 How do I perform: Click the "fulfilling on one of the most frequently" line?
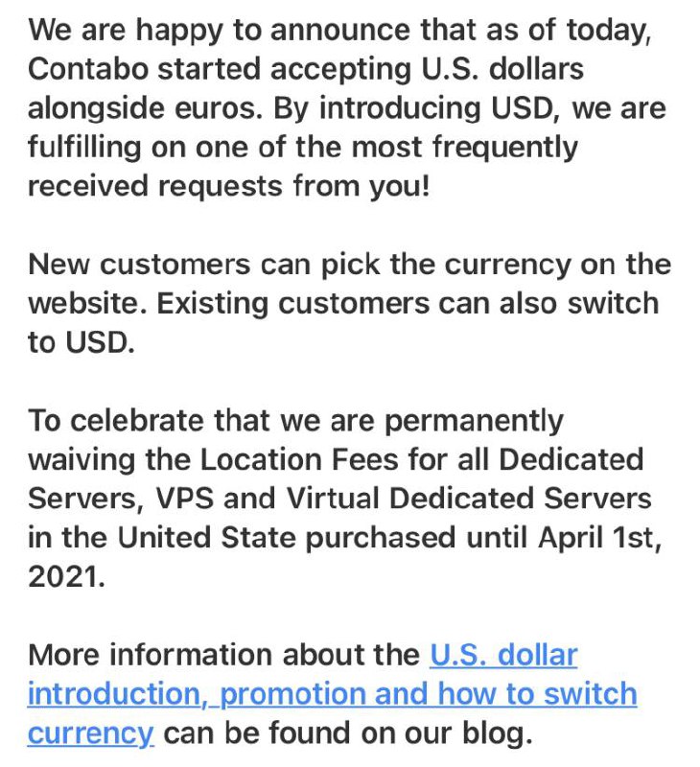(x=303, y=149)
